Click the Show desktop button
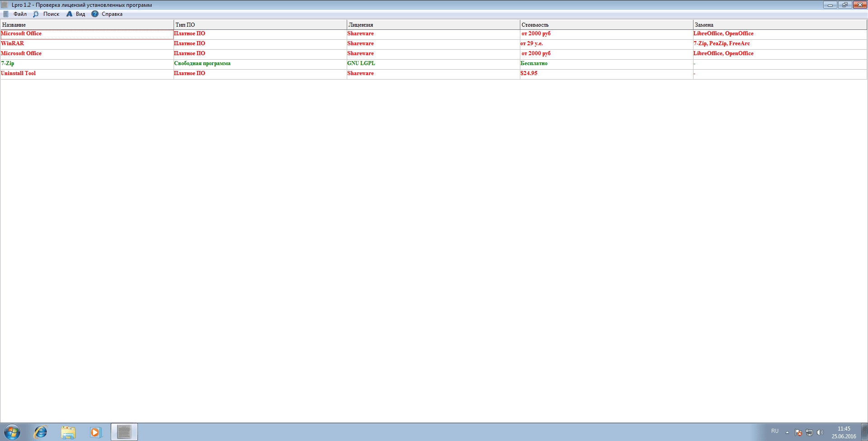Viewport: 868px width, 441px height. click(x=864, y=432)
